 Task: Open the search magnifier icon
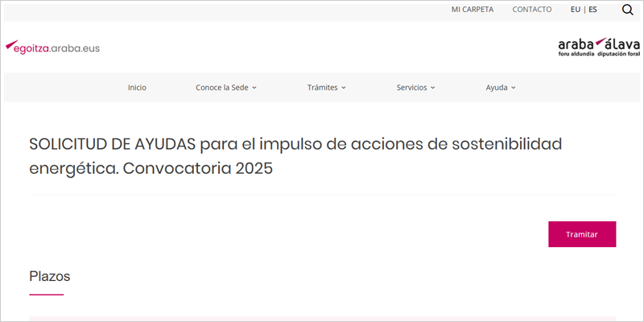(627, 10)
